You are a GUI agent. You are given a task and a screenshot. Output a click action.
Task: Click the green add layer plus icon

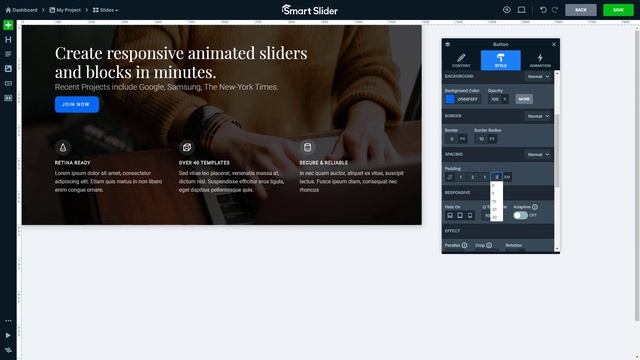pyautogui.click(x=8, y=25)
